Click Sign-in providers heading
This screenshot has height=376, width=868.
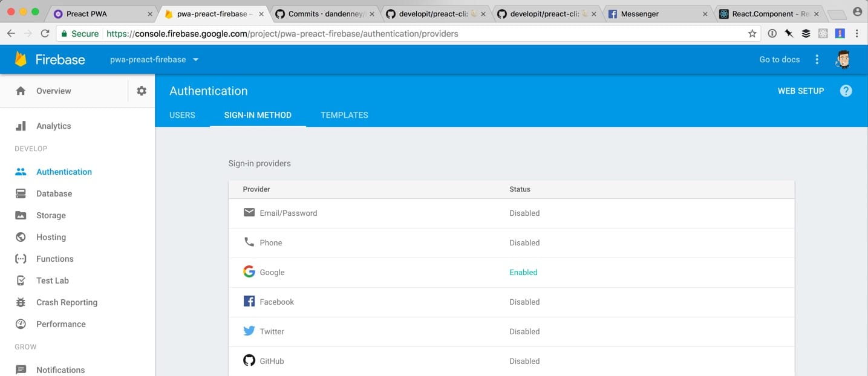(x=259, y=163)
